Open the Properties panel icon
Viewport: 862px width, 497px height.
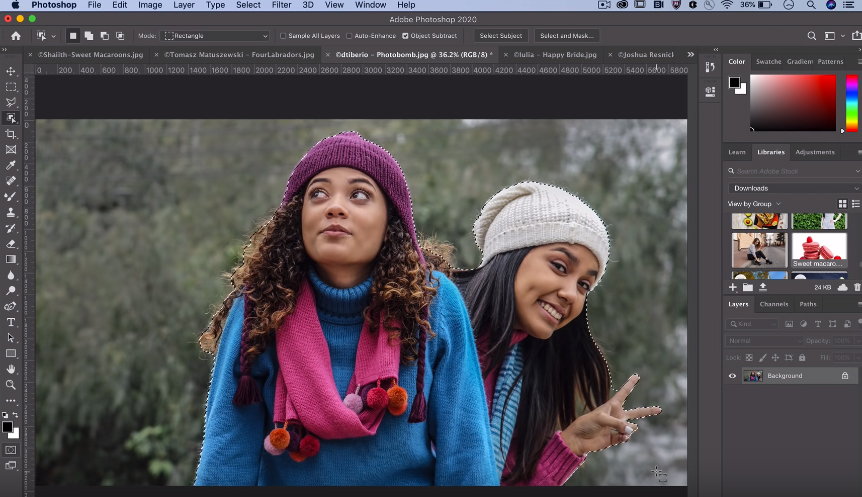710,91
